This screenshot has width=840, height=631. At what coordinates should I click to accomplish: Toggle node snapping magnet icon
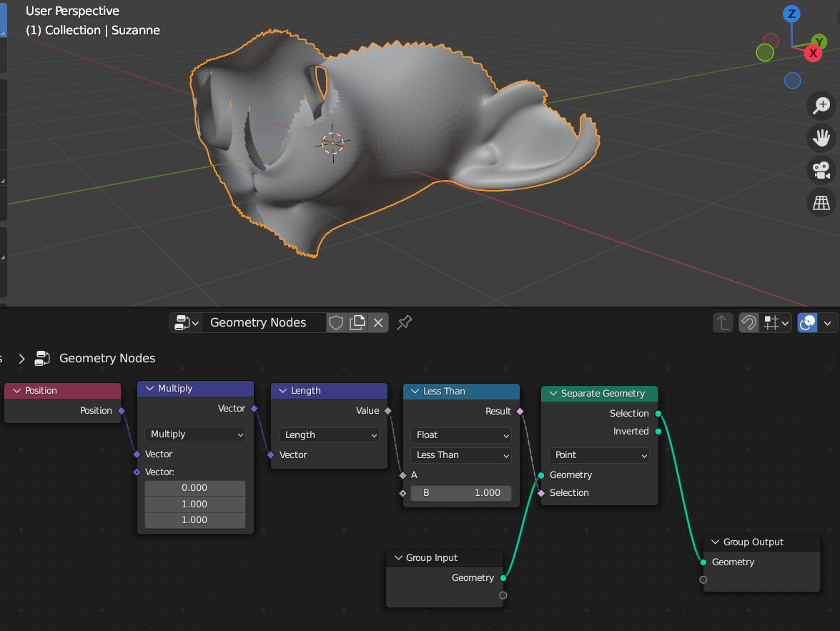point(748,322)
